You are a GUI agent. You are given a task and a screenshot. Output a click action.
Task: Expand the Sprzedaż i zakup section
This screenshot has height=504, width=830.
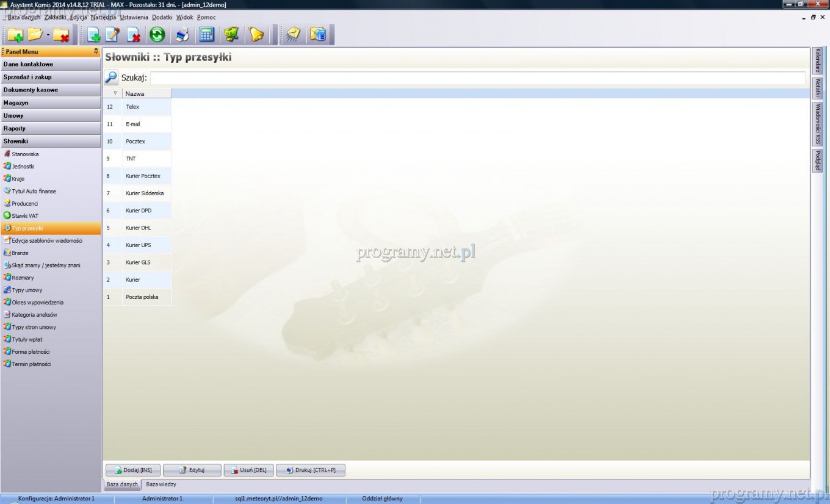tap(51, 77)
